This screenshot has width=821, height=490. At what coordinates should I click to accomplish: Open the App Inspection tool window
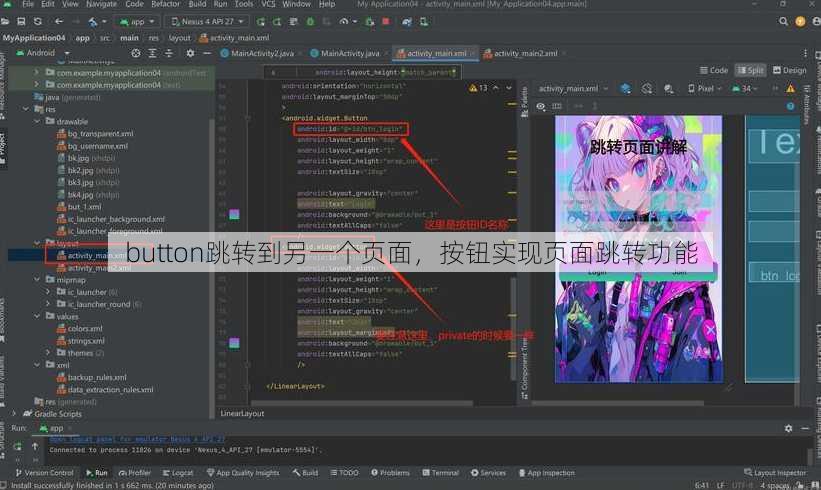[x=546, y=473]
